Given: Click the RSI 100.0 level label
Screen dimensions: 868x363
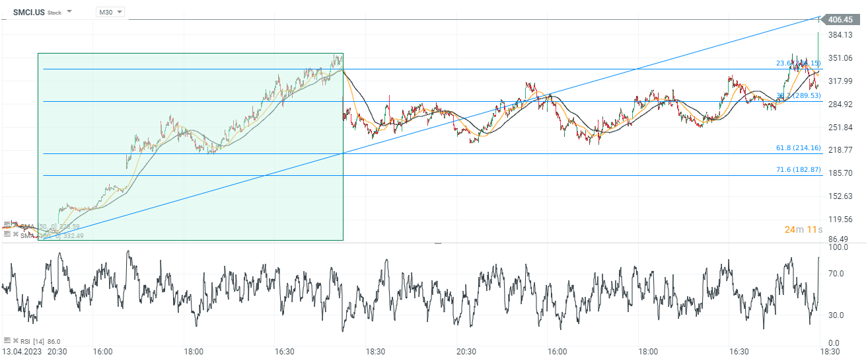Looking at the screenshot, I should coord(838,247).
